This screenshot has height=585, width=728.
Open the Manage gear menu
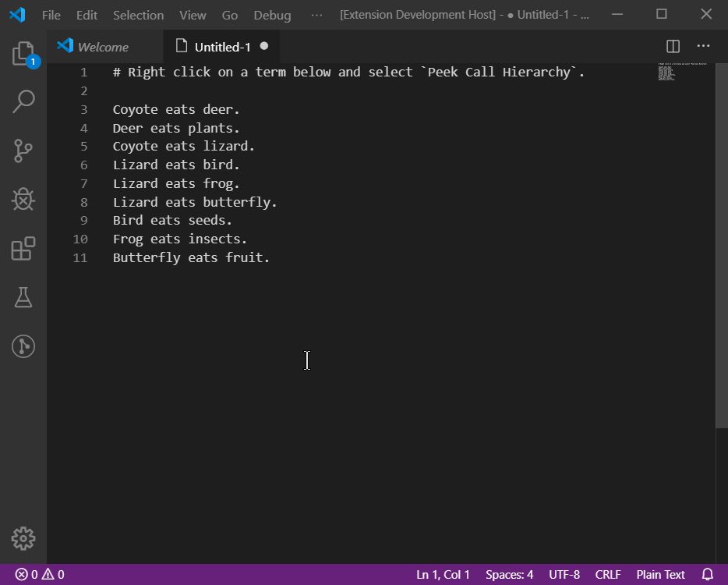23,539
